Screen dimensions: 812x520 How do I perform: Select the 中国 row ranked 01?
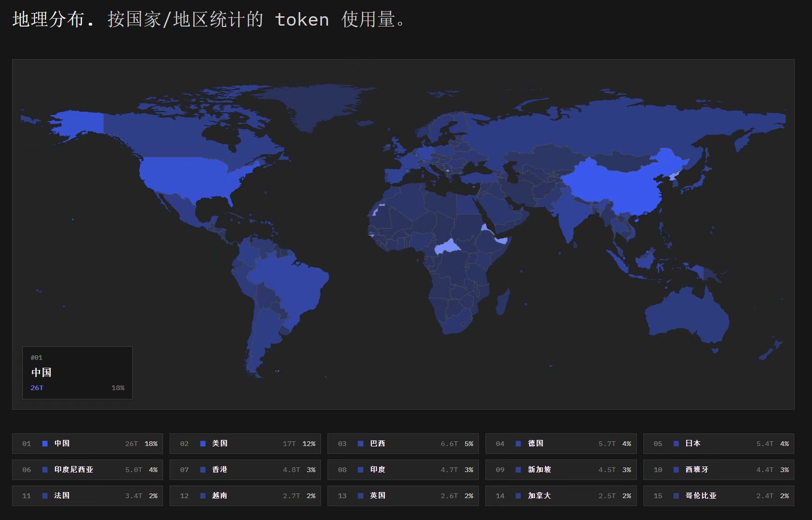click(88, 444)
